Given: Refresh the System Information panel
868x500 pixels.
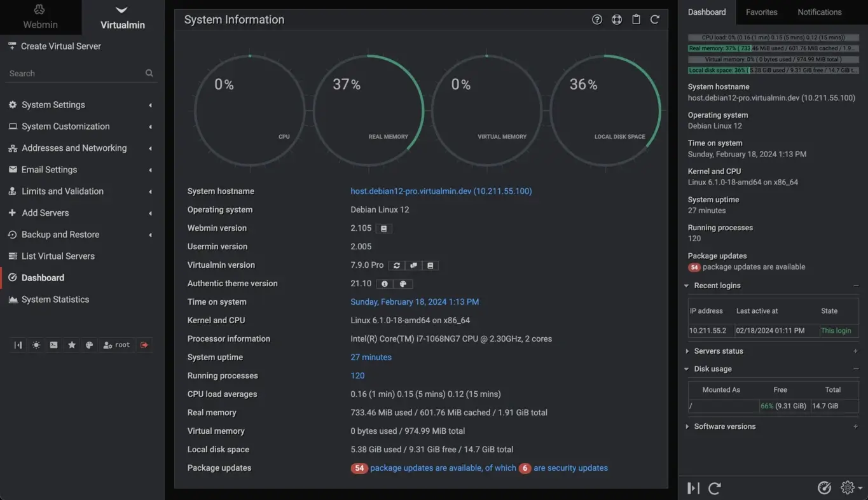Looking at the screenshot, I should (655, 19).
